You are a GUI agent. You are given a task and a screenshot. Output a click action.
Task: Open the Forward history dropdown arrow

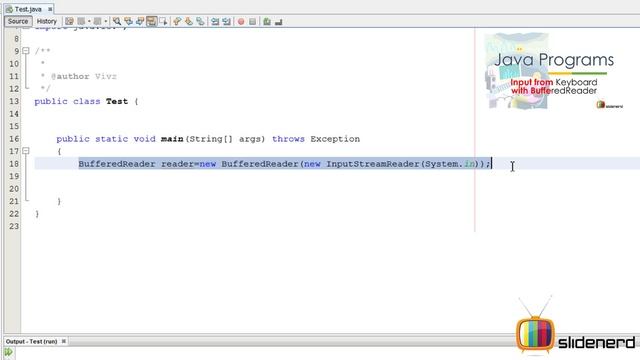(x=106, y=21)
